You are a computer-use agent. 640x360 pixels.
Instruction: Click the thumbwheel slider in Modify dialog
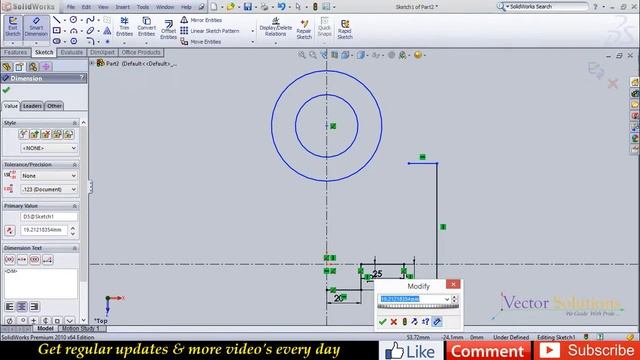(x=418, y=307)
